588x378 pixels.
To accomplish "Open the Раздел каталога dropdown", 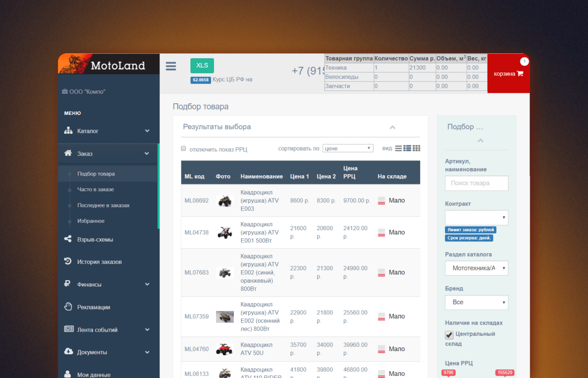I will 476,268.
